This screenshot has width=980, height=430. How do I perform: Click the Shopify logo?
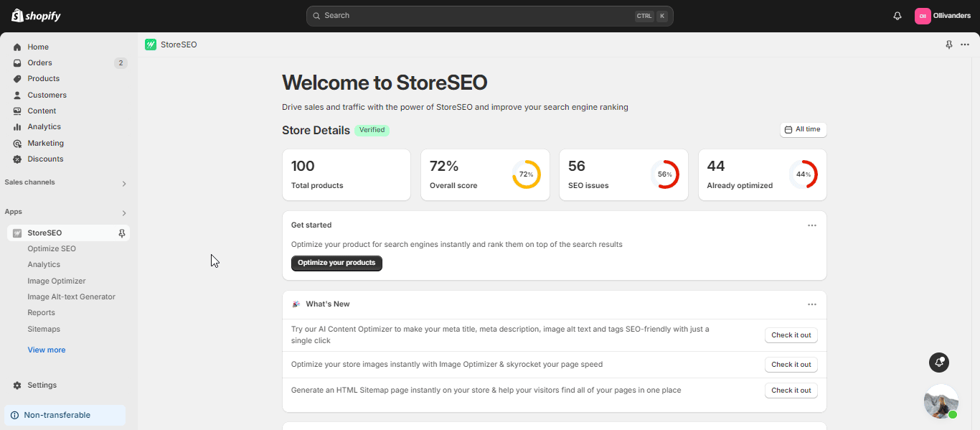click(x=36, y=16)
